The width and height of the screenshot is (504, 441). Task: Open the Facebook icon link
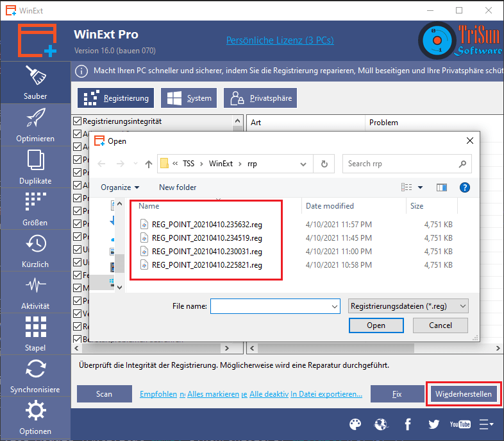click(x=408, y=424)
